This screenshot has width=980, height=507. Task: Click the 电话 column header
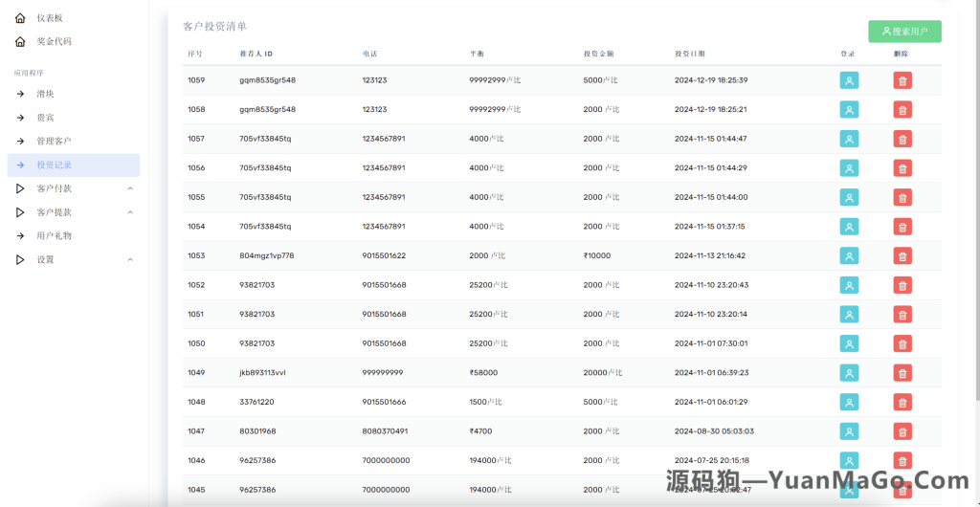[369, 54]
